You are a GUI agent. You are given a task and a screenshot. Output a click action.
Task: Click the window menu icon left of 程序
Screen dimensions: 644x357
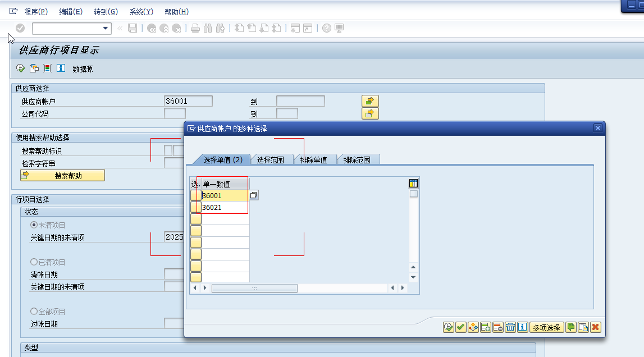(x=13, y=11)
